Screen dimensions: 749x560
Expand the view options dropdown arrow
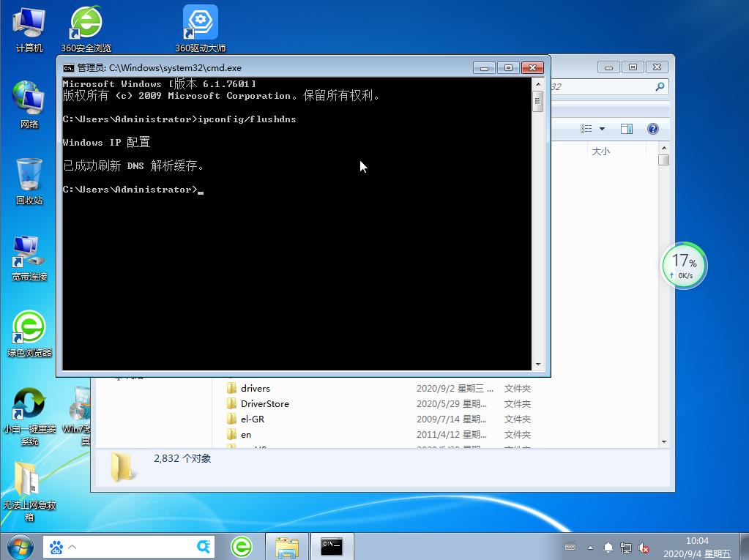tap(602, 129)
